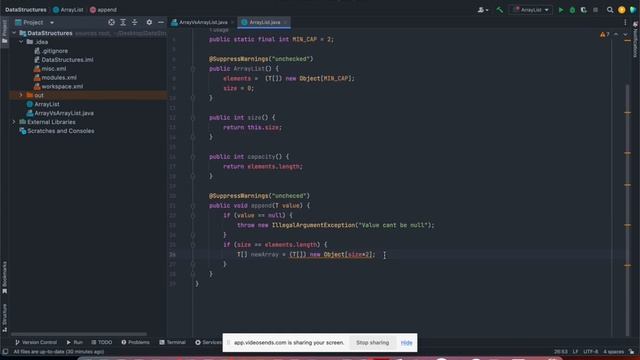Expand all items in Project panel

(x=123, y=22)
